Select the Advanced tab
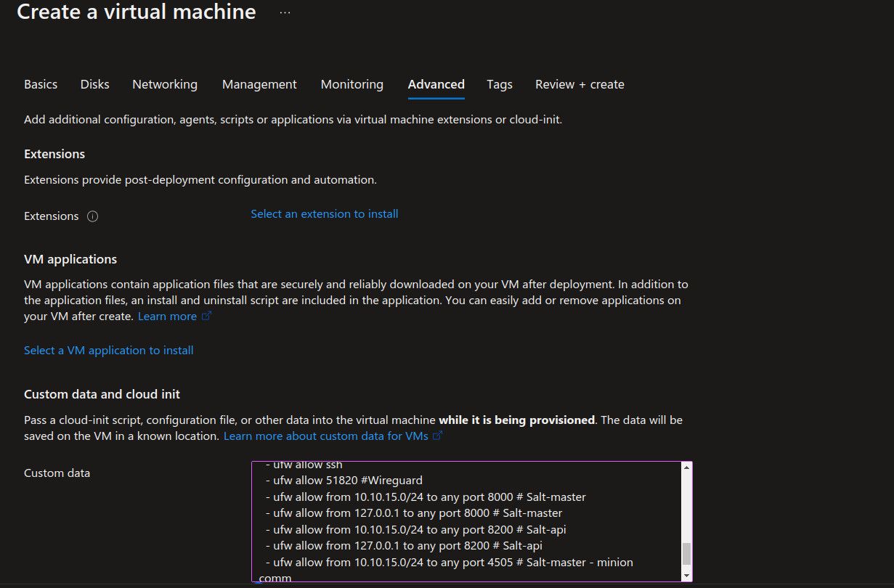This screenshot has height=588, width=894. (436, 84)
